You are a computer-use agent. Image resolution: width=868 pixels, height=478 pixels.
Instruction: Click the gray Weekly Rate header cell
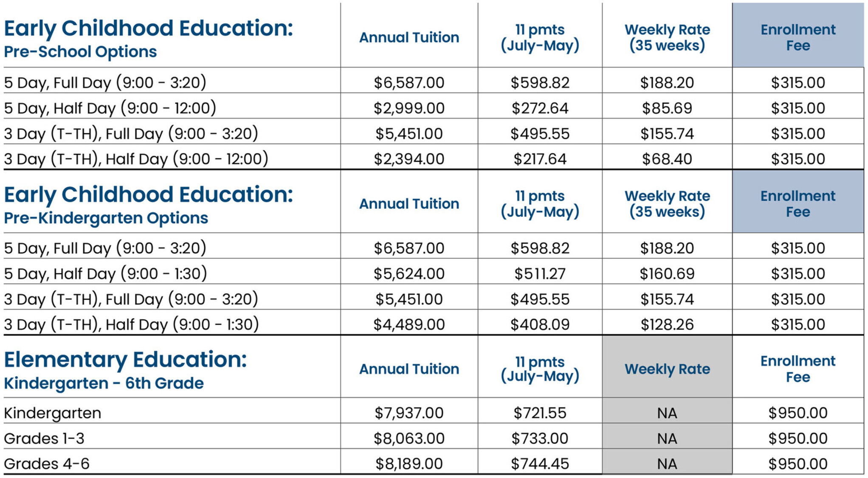coord(667,369)
